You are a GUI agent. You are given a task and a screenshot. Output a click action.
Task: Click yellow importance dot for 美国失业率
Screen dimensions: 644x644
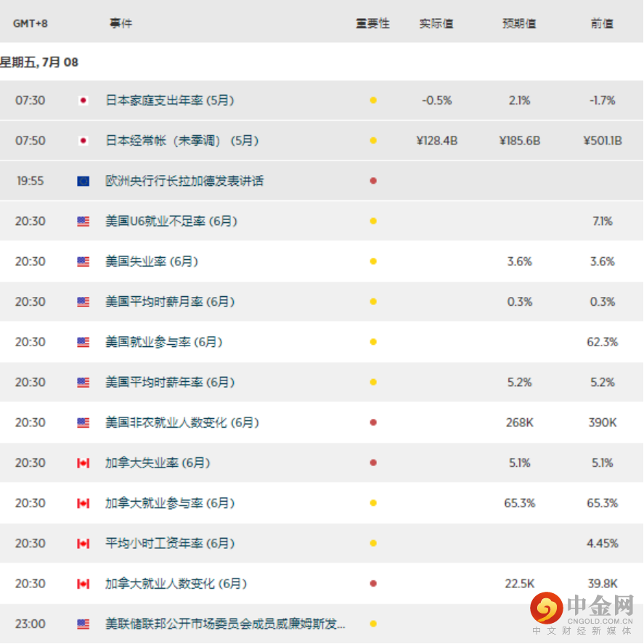point(373,261)
